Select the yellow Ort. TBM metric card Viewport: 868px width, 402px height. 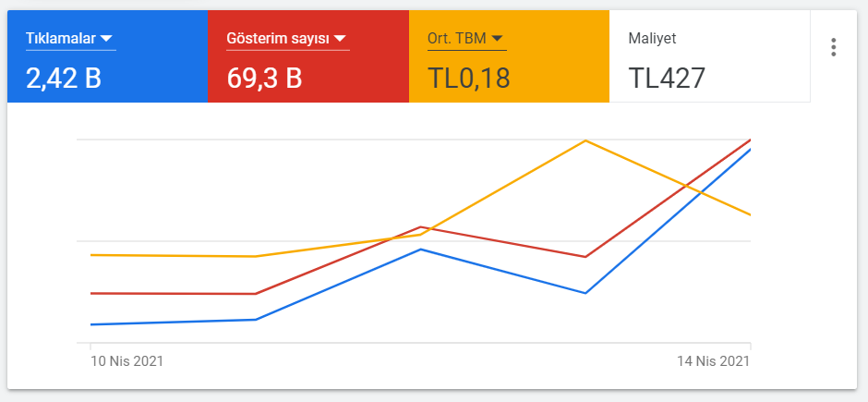510,56
